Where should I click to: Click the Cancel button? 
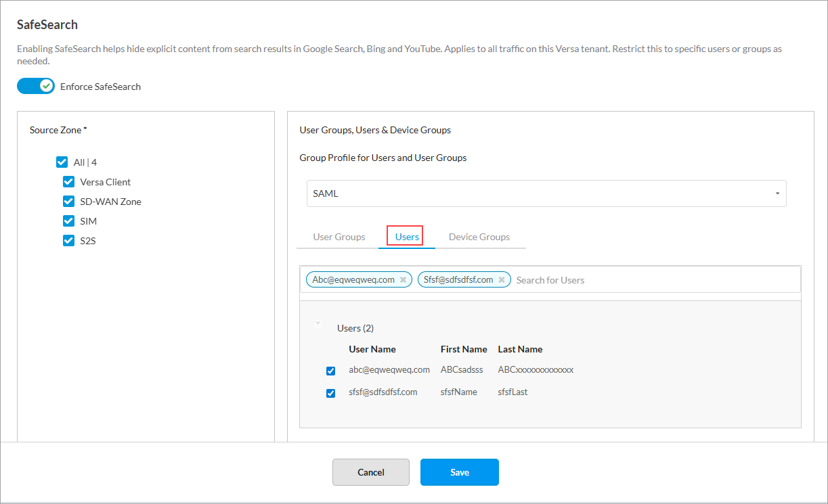click(x=370, y=472)
